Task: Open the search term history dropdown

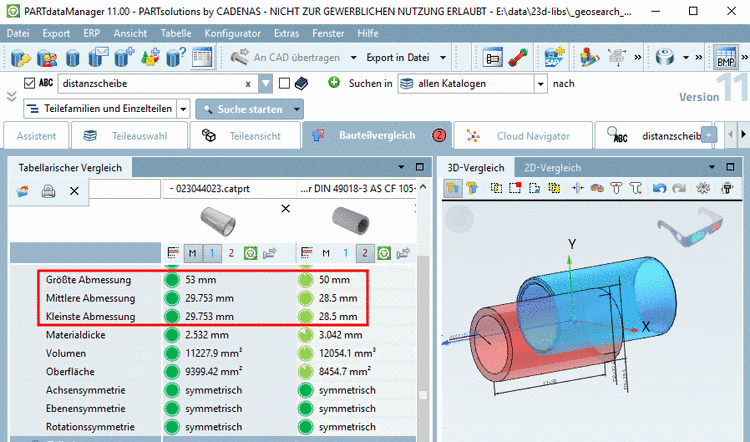Action: pos(265,84)
